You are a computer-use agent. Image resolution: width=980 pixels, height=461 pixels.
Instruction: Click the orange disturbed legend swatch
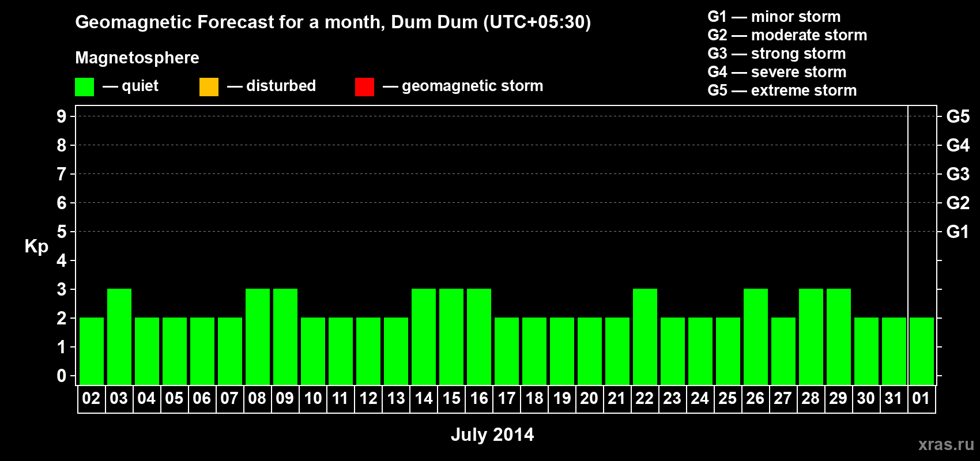click(x=209, y=87)
